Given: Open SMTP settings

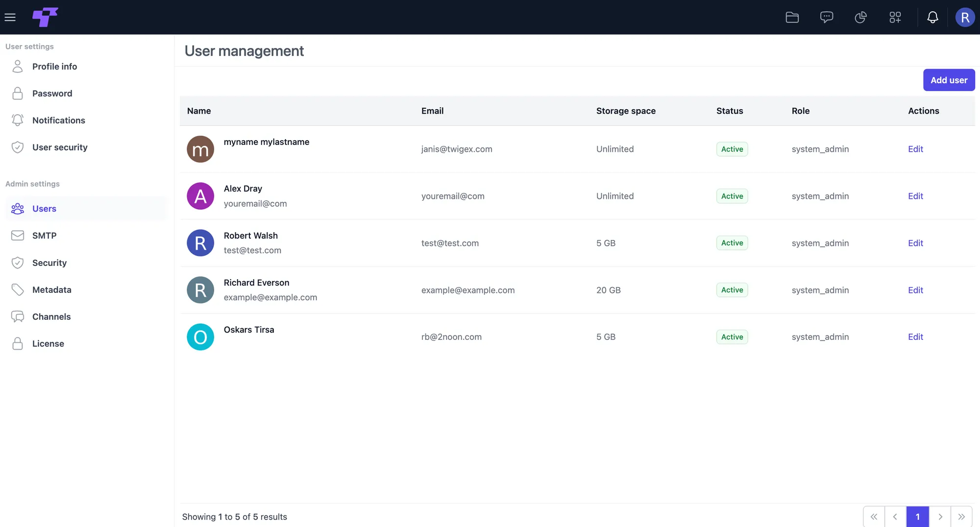Looking at the screenshot, I should click(x=86, y=236).
